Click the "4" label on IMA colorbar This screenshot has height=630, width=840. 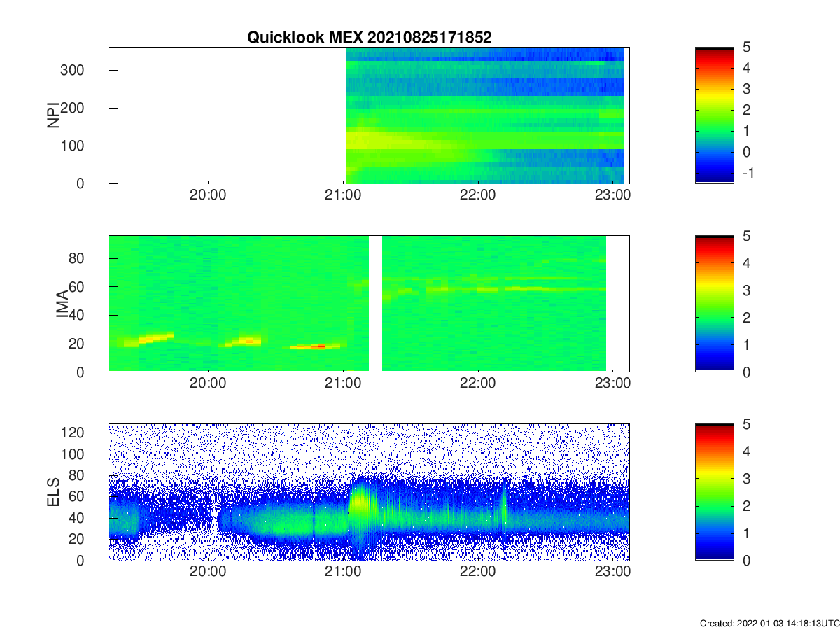746,264
